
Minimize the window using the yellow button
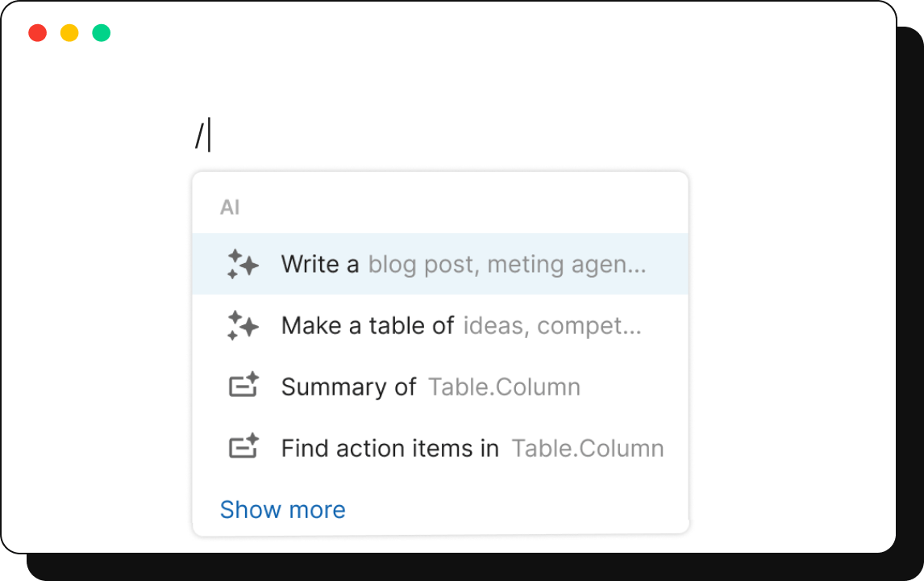click(x=69, y=33)
